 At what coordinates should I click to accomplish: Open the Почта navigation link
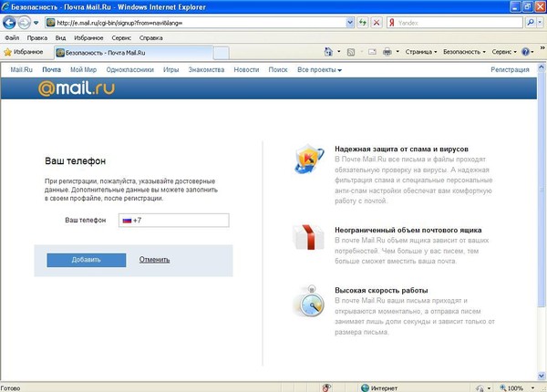tap(52, 70)
